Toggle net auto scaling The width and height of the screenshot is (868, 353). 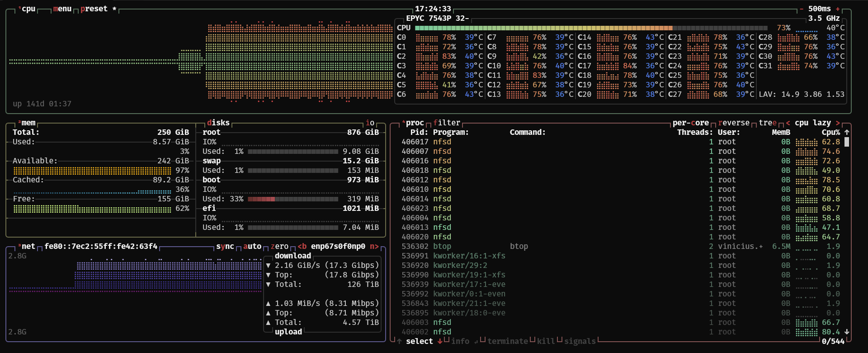pyautogui.click(x=252, y=246)
